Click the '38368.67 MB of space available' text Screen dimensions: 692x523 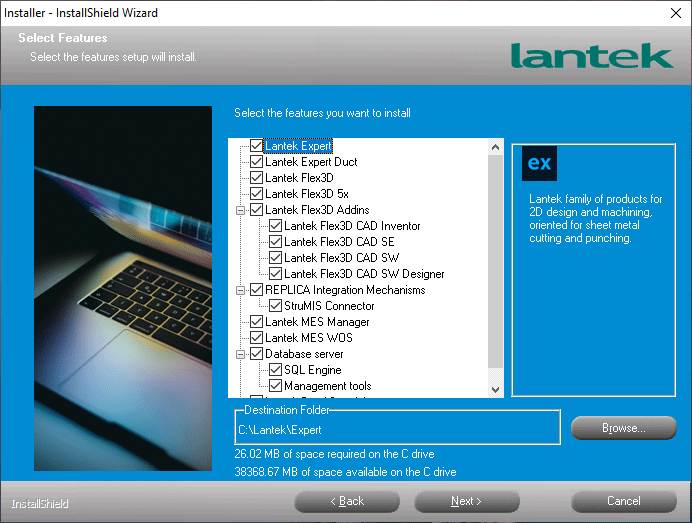coord(345,472)
